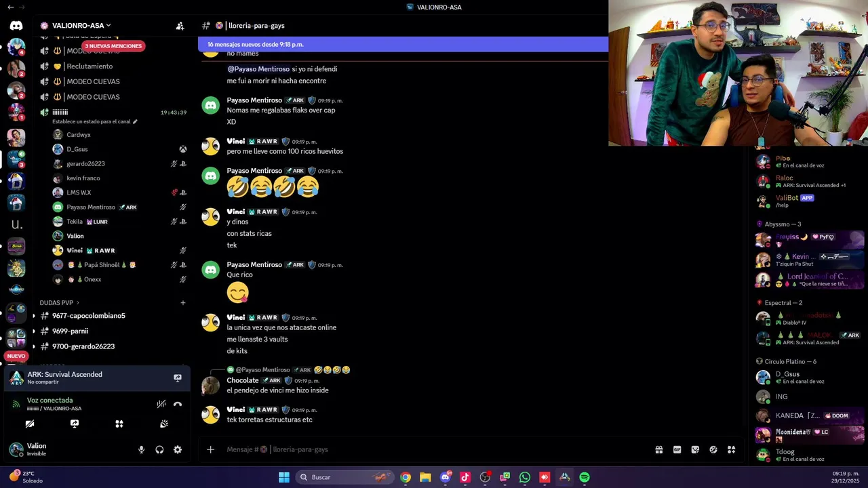Open the emoji picker
Image resolution: width=868 pixels, height=488 pixels.
coord(713,449)
